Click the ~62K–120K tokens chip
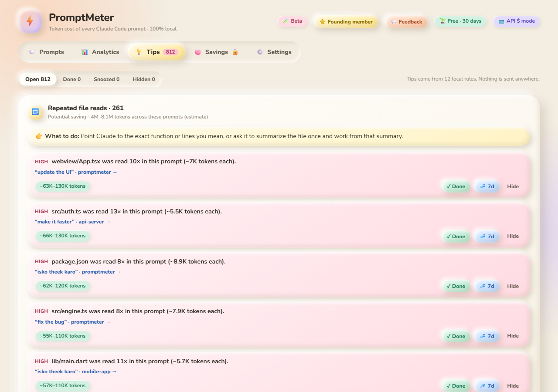Screen dimensions: 558x392 (63, 286)
